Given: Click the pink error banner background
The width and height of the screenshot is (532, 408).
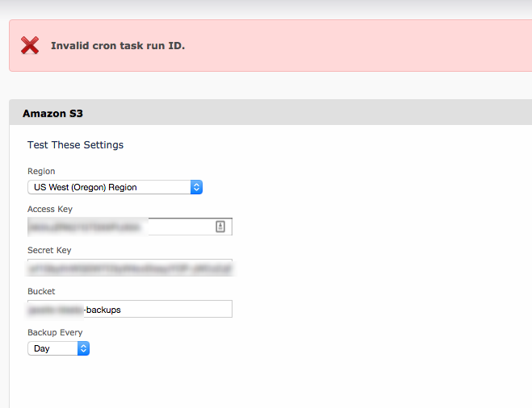Looking at the screenshot, I should (339, 45).
